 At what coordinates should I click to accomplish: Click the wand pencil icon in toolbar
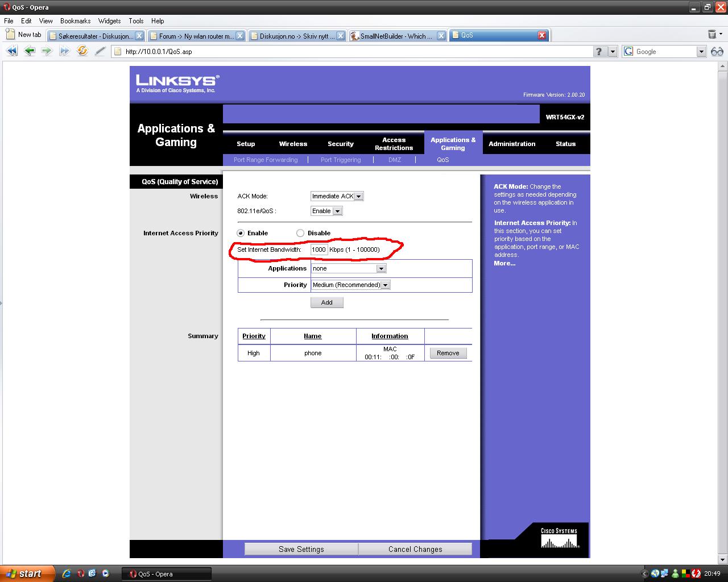[x=100, y=51]
